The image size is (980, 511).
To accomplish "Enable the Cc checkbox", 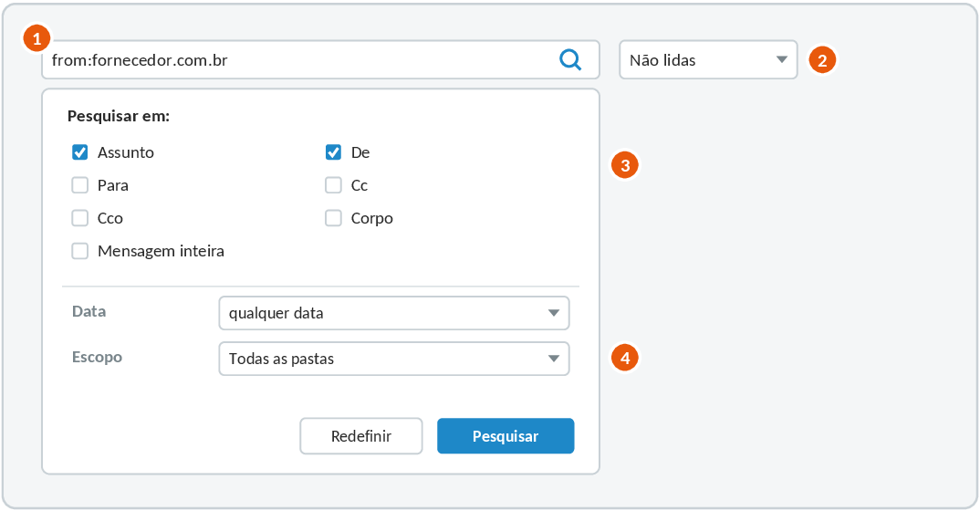I will (333, 185).
